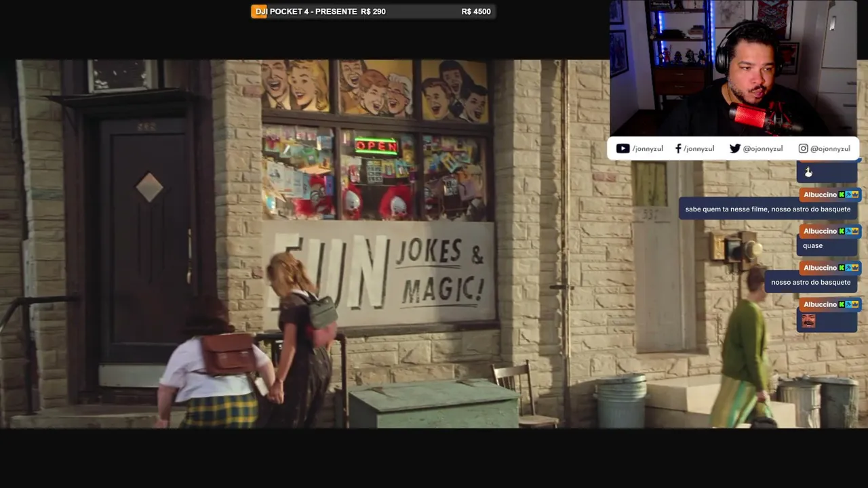Click the hammer badge above the emote-only last message
Image resolution: width=868 pixels, height=488 pixels.
848,304
